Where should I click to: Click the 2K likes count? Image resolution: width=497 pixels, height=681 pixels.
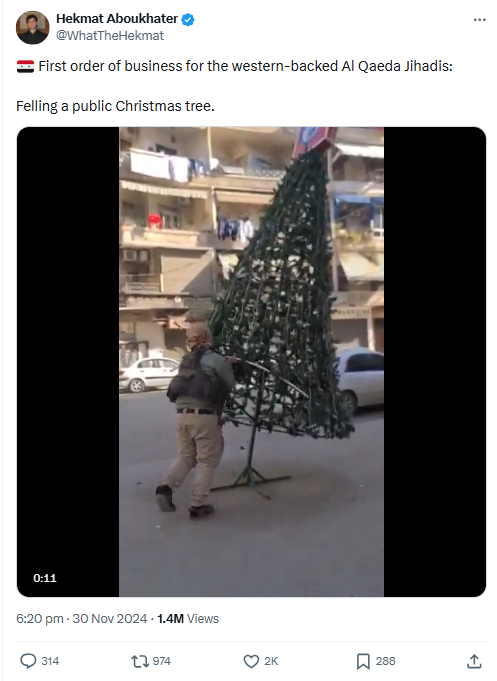(x=271, y=661)
